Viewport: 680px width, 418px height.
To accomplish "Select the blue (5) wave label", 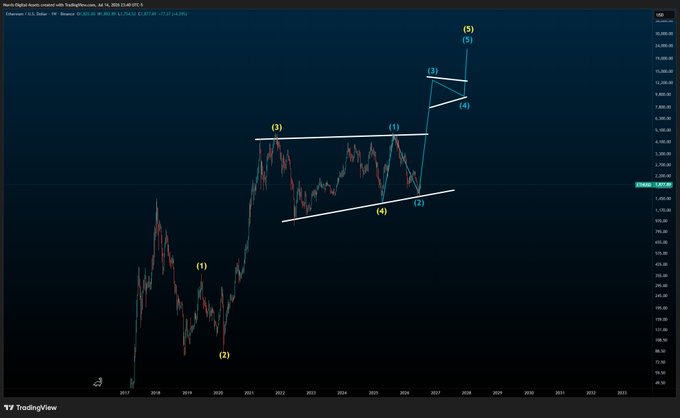I will pyautogui.click(x=467, y=40).
